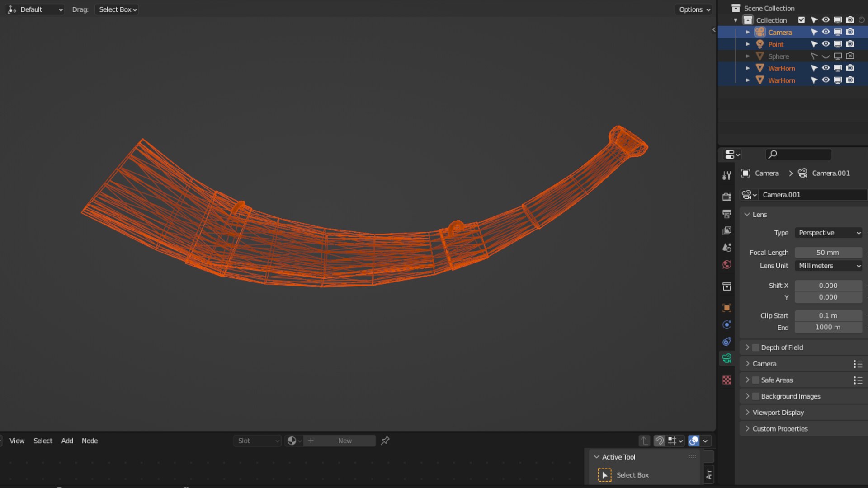Image resolution: width=868 pixels, height=488 pixels.
Task: Toggle visibility of WarHorn object
Action: (x=826, y=68)
